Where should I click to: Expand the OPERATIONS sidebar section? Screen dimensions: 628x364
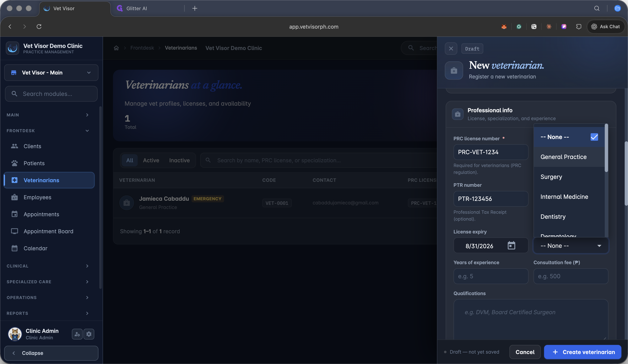pyautogui.click(x=48, y=297)
